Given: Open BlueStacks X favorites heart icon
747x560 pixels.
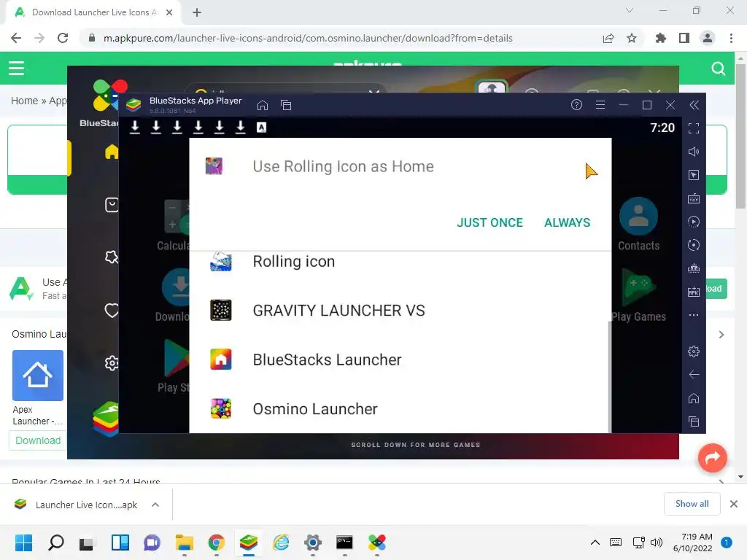Looking at the screenshot, I should pos(112,311).
